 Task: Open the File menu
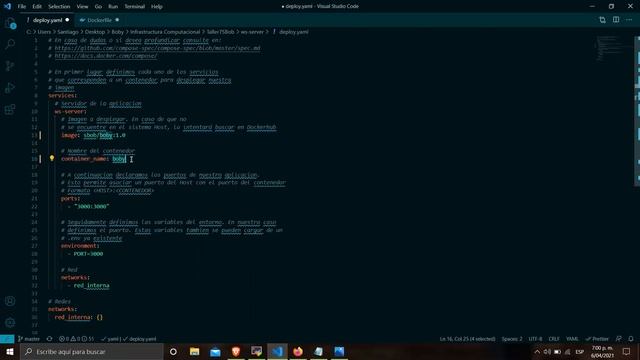pyautogui.click(x=22, y=7)
